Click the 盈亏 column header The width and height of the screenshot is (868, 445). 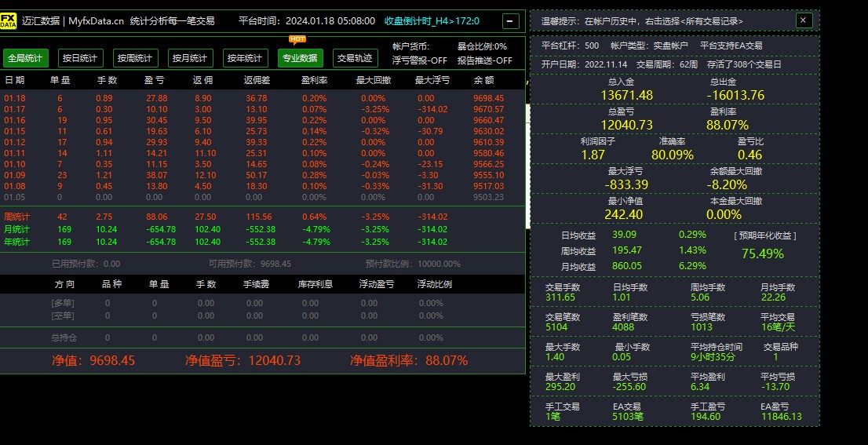pos(155,80)
